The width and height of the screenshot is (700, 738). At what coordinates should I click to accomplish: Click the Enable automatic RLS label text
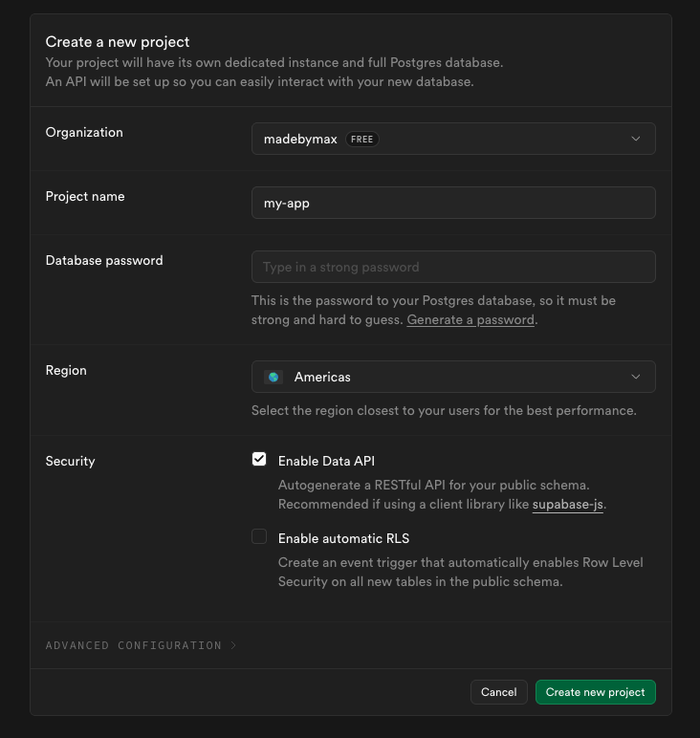343,538
